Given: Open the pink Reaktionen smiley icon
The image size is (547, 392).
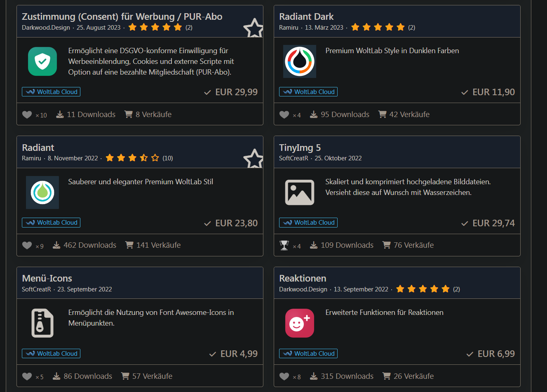Looking at the screenshot, I should point(300,323).
